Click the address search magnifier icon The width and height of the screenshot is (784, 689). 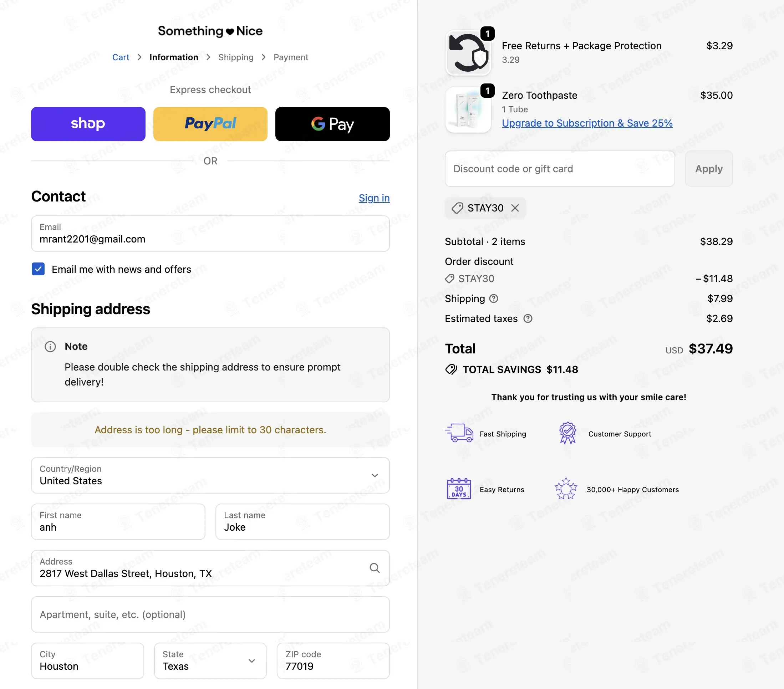point(375,568)
